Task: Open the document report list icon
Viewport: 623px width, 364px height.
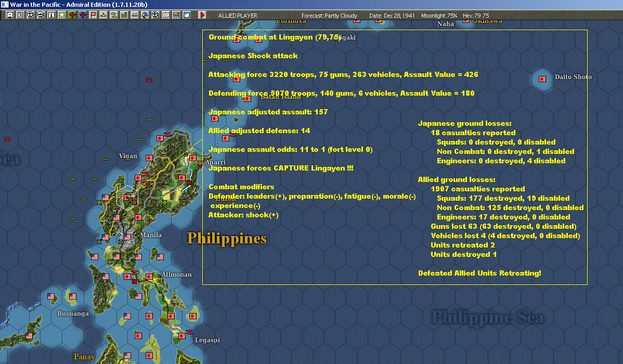Action: coord(20,15)
